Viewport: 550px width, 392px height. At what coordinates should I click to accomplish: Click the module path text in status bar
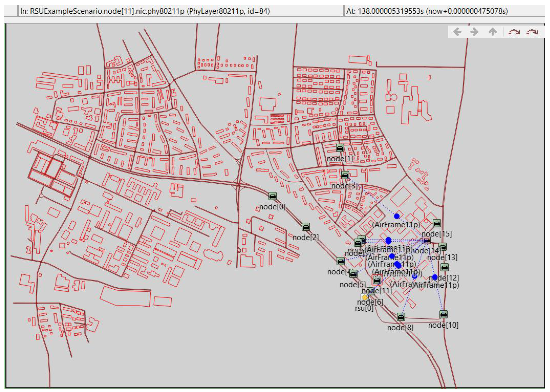(x=145, y=11)
